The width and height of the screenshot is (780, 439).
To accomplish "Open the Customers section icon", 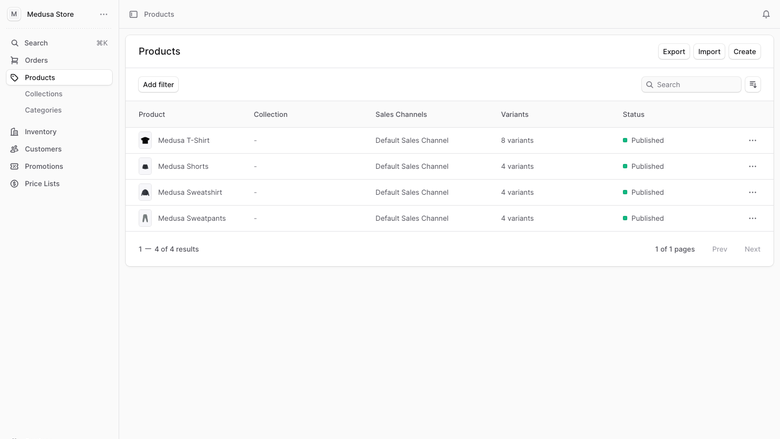I will pos(14,149).
